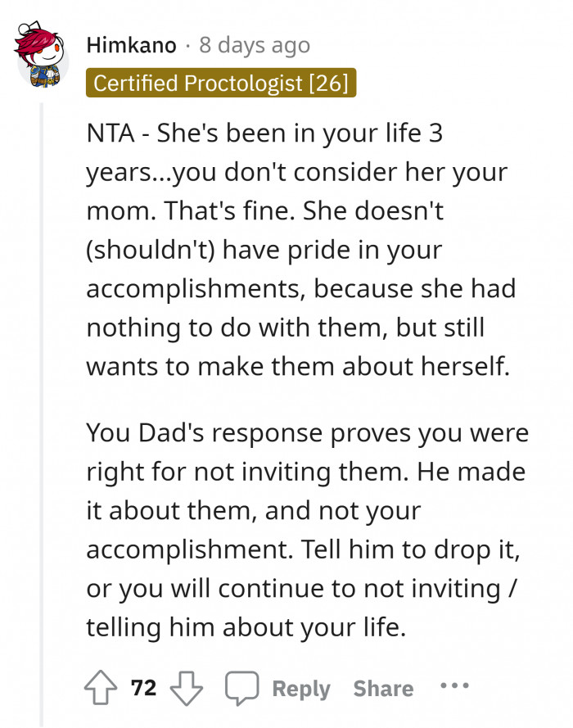Click the Reply label
The width and height of the screenshot is (573, 728).
[300, 688]
